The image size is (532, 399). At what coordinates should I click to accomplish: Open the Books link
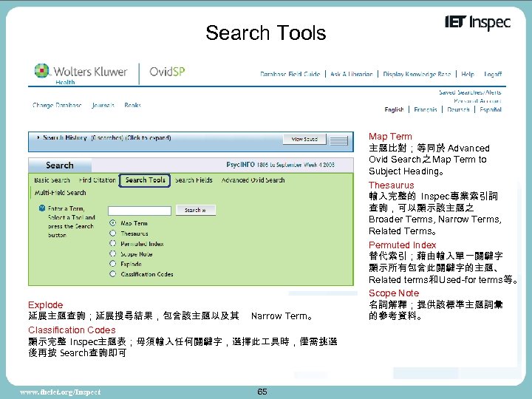point(132,105)
